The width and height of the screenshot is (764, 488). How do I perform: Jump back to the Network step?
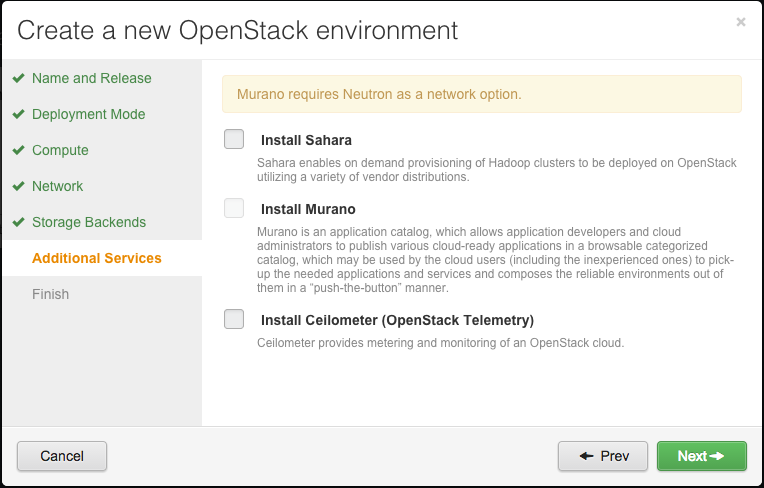point(57,186)
